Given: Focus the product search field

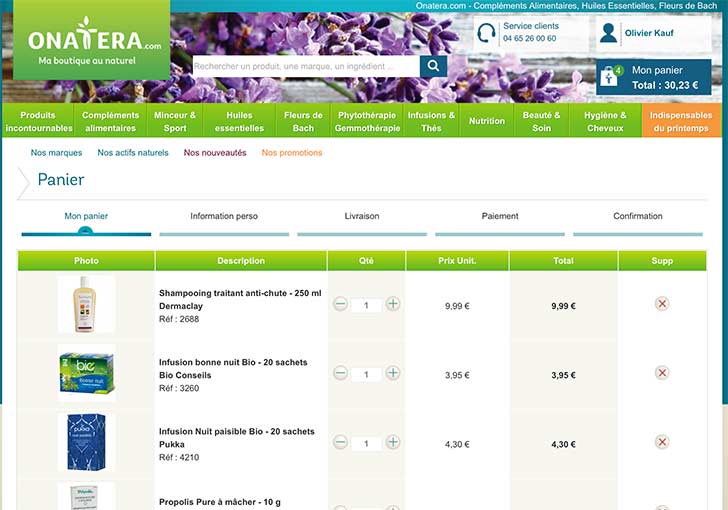Looking at the screenshot, I should coord(306,66).
